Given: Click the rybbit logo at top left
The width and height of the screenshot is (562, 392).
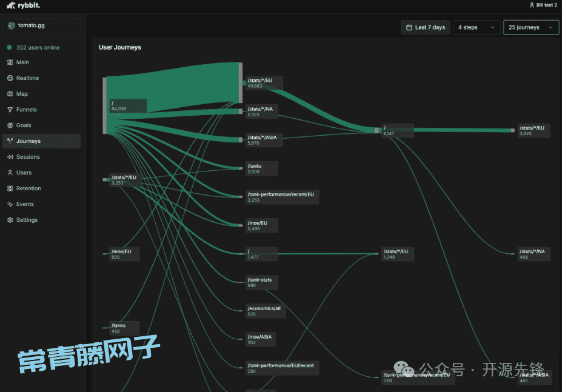Looking at the screenshot, I should tap(24, 5).
